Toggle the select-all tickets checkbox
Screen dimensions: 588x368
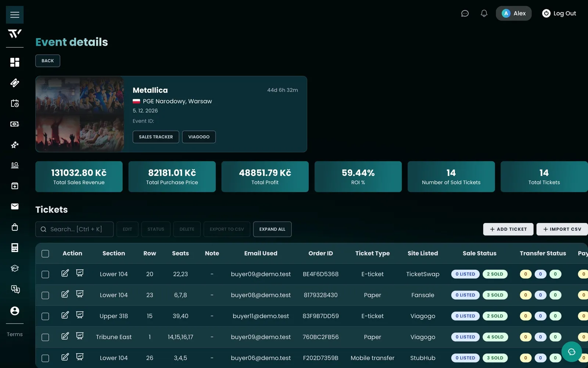click(x=45, y=254)
